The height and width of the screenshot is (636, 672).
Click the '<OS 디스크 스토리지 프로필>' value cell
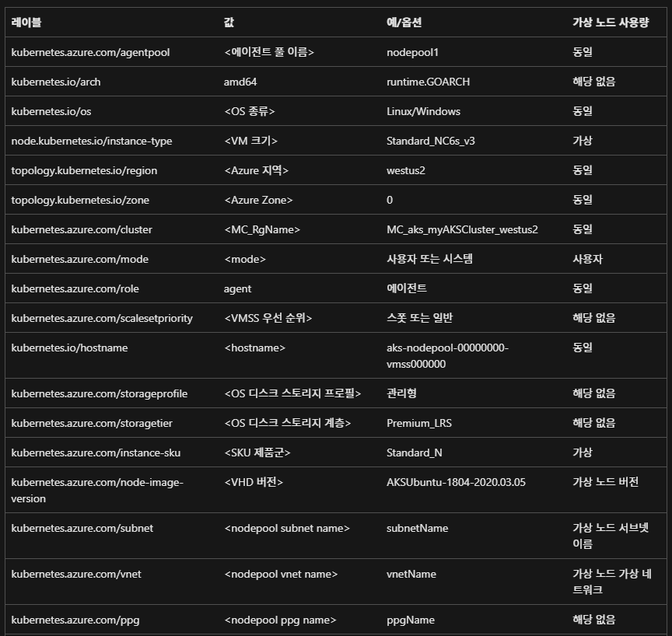[292, 393]
